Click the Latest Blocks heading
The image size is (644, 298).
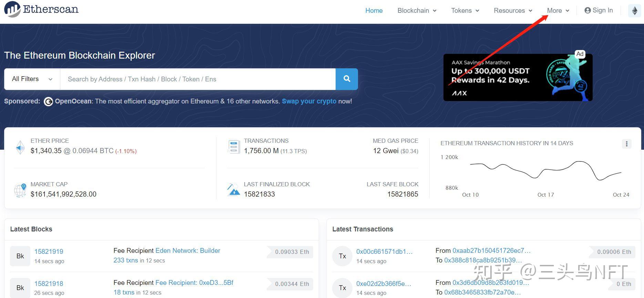[31, 229]
